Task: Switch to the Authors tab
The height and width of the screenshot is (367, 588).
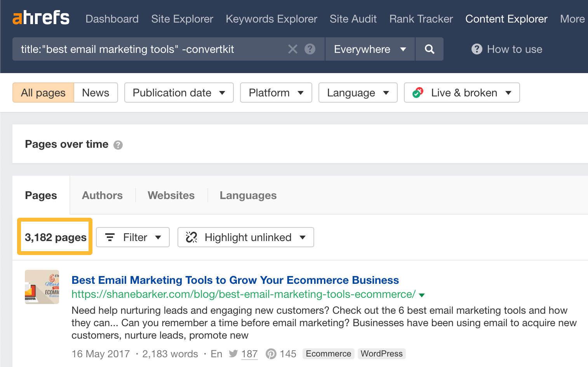Action: (x=102, y=195)
